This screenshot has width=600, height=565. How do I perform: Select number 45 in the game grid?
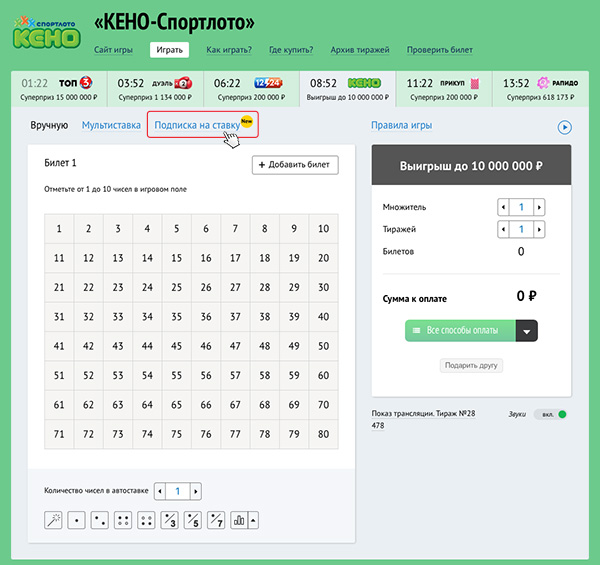177,347
